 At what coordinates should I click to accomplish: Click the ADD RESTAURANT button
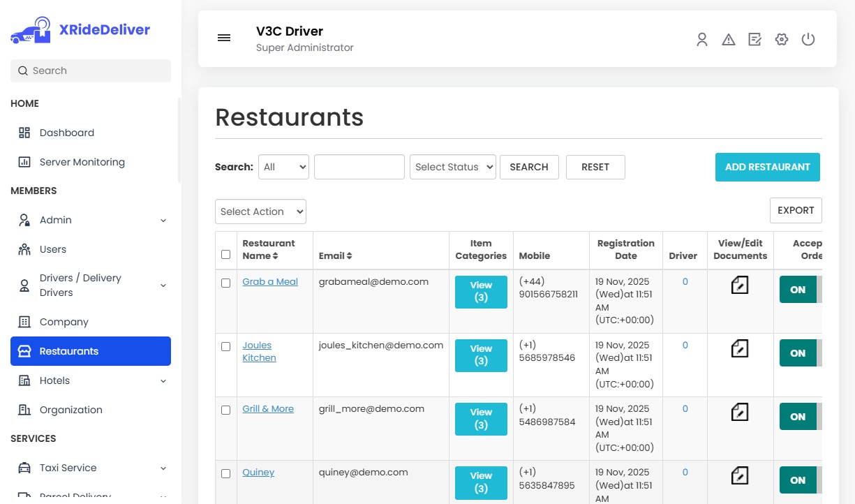click(767, 167)
